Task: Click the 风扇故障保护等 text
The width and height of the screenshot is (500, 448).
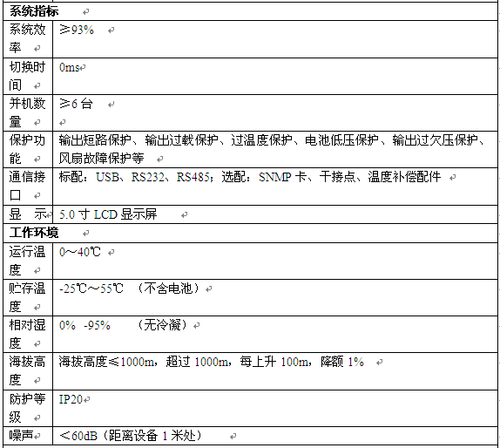Action: click(101, 159)
